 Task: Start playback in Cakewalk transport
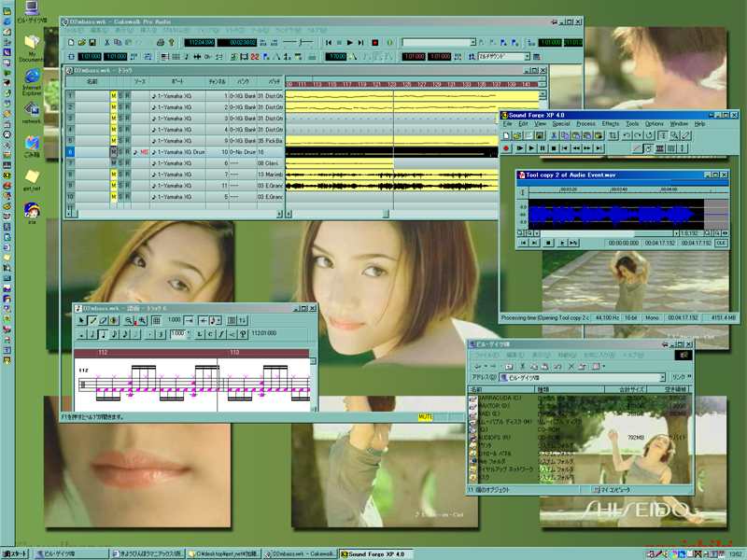(350, 42)
